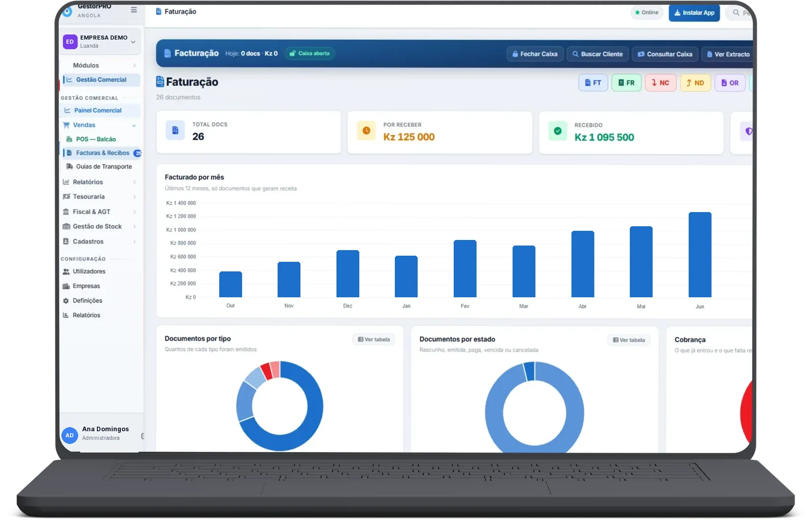The width and height of the screenshot is (812, 520).
Task: Click the ED company avatar badge
Action: click(x=70, y=42)
